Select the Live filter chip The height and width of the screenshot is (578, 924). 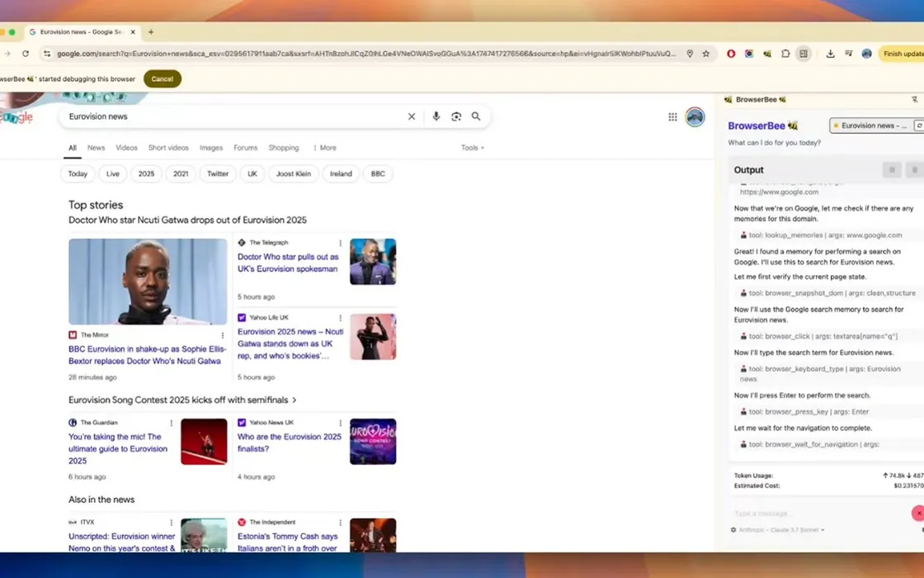click(x=112, y=174)
